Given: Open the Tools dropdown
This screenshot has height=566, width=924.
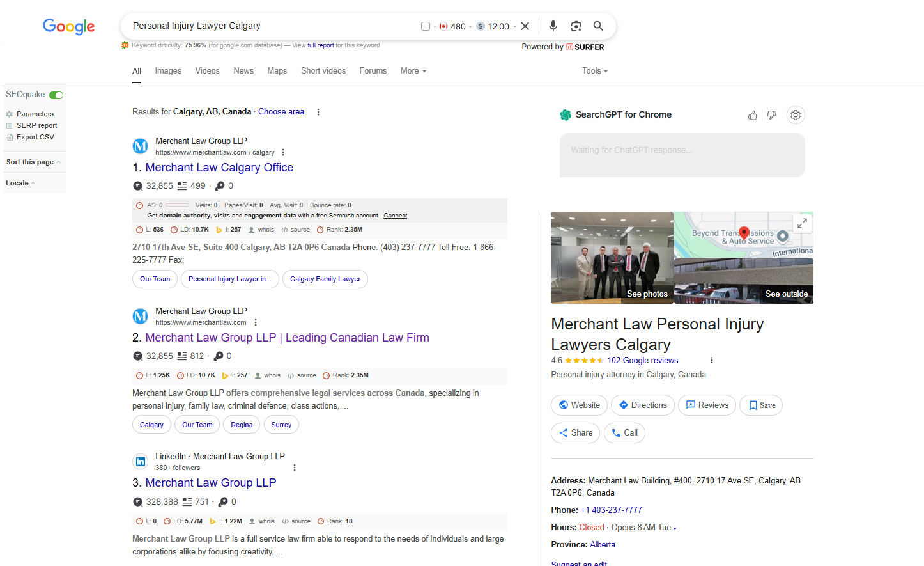Looking at the screenshot, I should point(594,71).
